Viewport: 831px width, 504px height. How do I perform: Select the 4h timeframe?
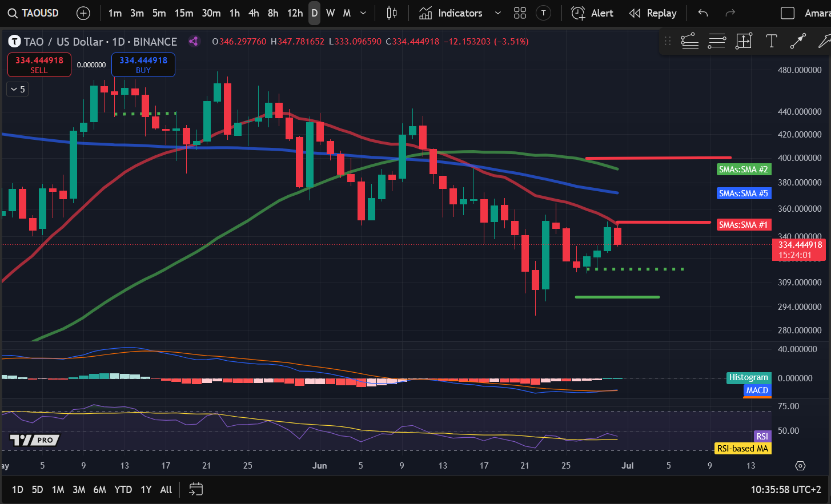click(x=254, y=13)
